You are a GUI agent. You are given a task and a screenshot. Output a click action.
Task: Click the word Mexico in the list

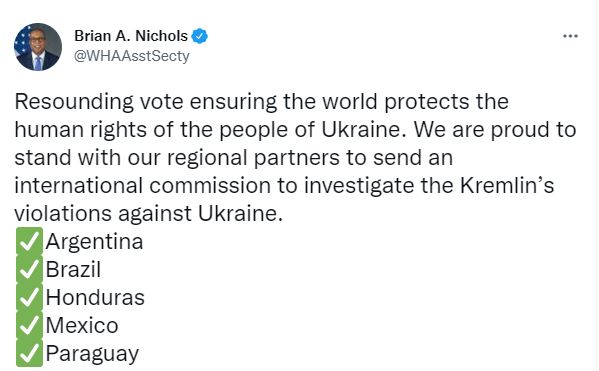(x=82, y=326)
